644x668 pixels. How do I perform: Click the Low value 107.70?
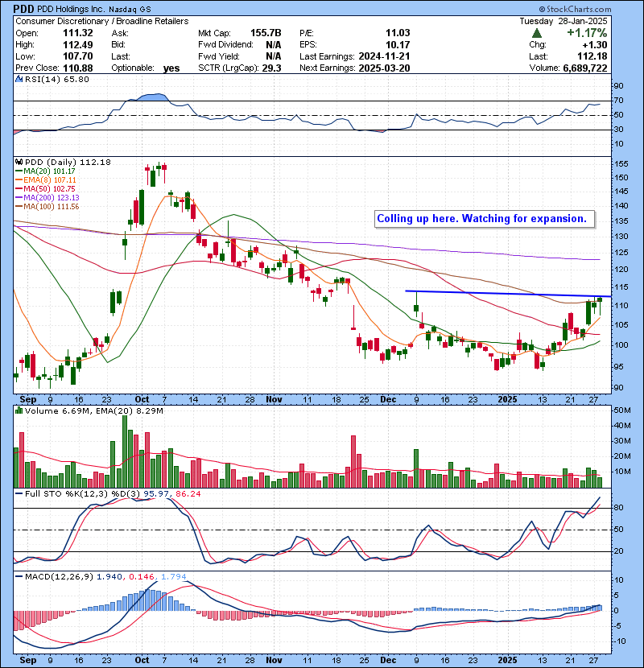pos(78,56)
